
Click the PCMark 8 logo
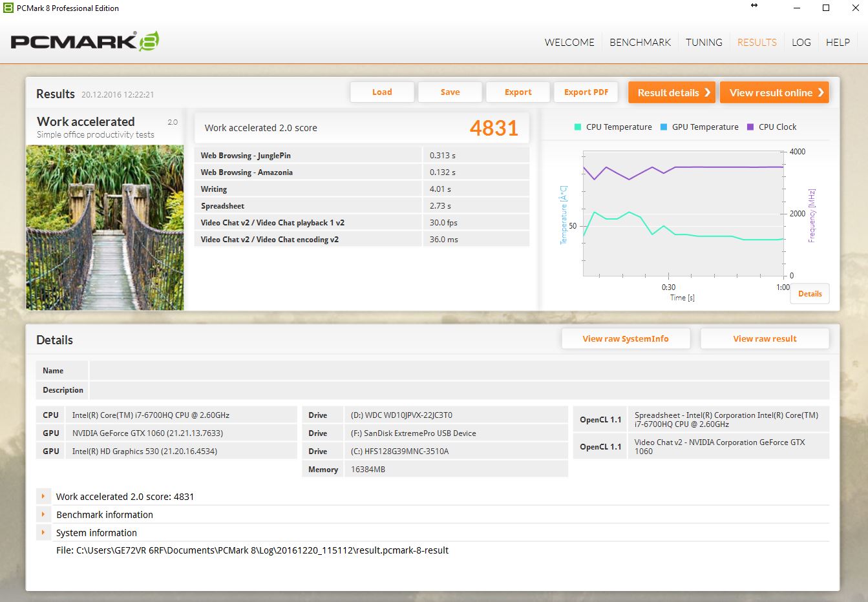pos(85,41)
